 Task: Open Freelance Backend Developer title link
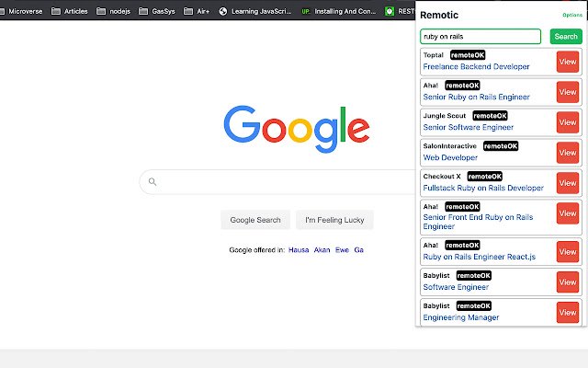click(476, 66)
